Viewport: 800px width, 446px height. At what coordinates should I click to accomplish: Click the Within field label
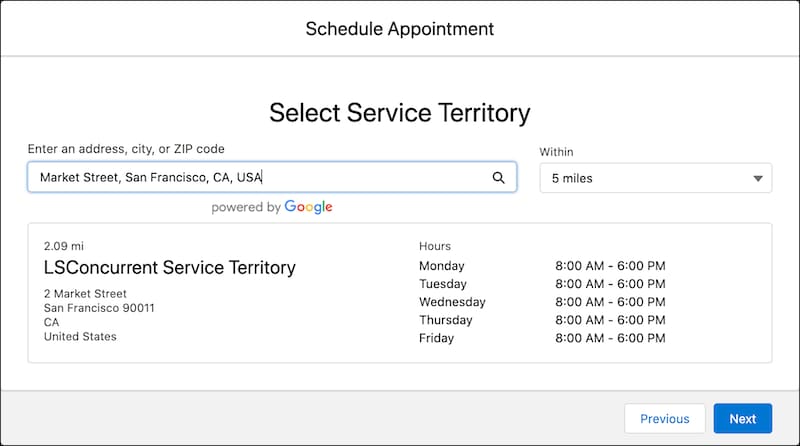tap(557, 152)
